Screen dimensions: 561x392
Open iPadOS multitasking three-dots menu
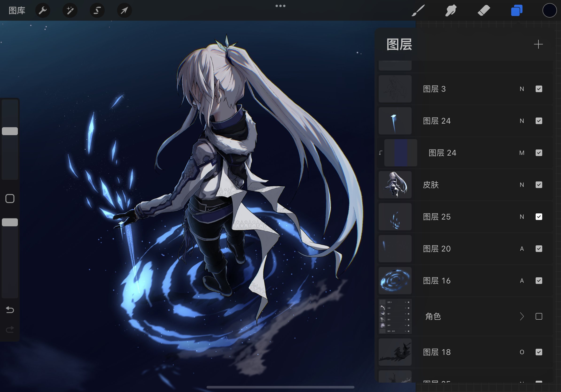pyautogui.click(x=280, y=6)
